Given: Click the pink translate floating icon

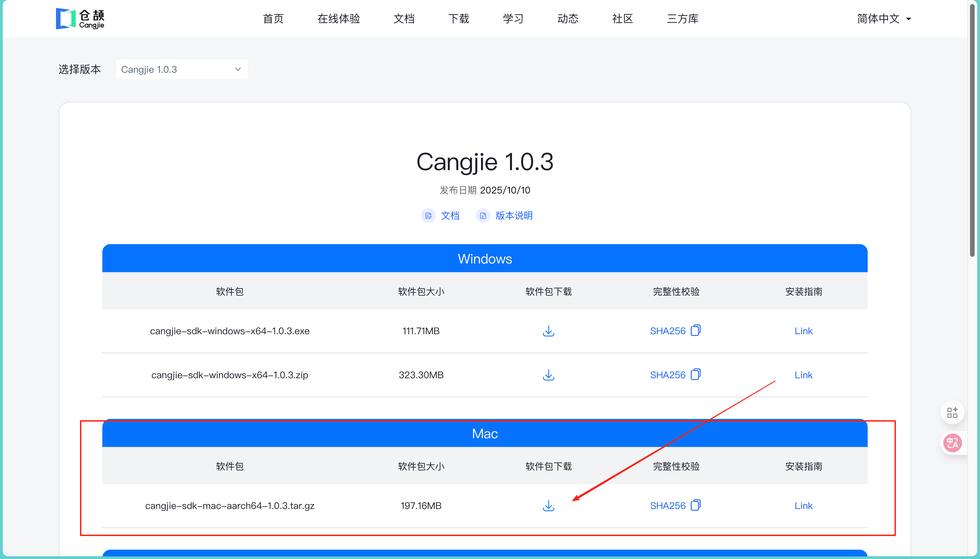Looking at the screenshot, I should (952, 443).
